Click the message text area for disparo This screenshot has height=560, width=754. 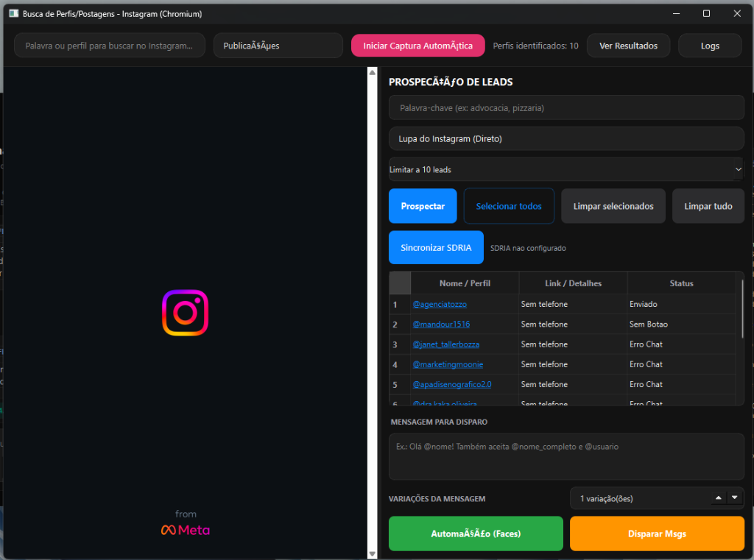(566, 457)
